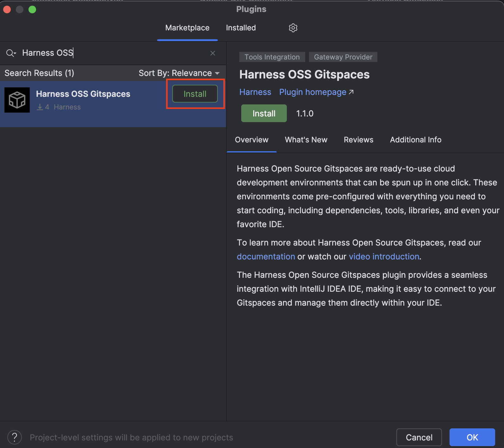This screenshot has height=448, width=504.
Task: Click Install button in search results list
Action: click(x=195, y=94)
